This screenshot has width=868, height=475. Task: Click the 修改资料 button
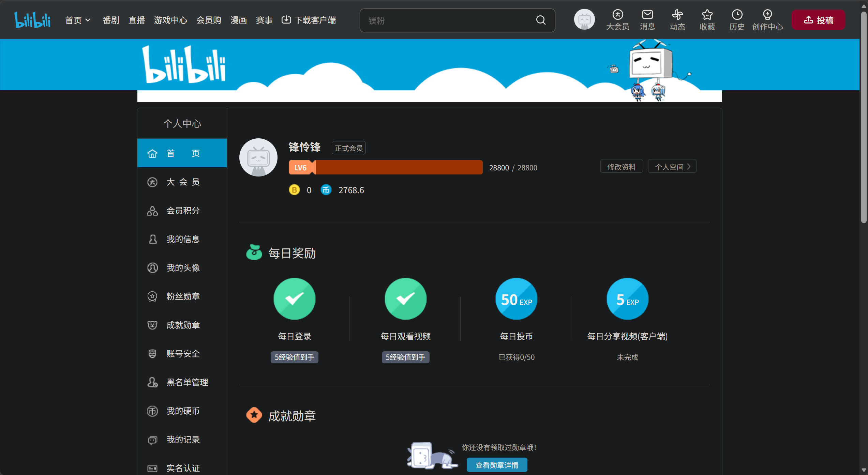point(622,166)
